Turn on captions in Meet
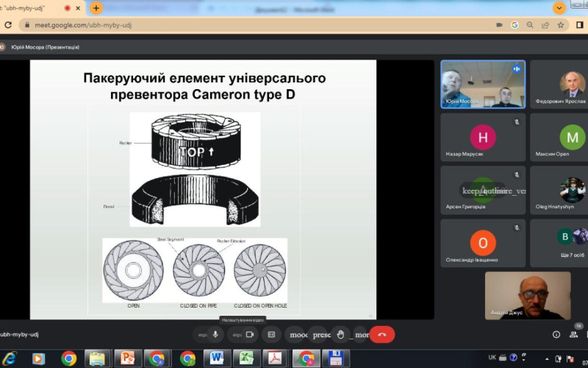This screenshot has height=368, width=588. (x=271, y=335)
